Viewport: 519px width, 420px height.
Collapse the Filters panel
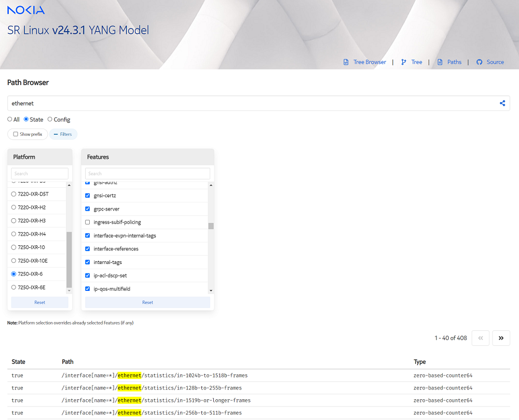[x=63, y=134]
